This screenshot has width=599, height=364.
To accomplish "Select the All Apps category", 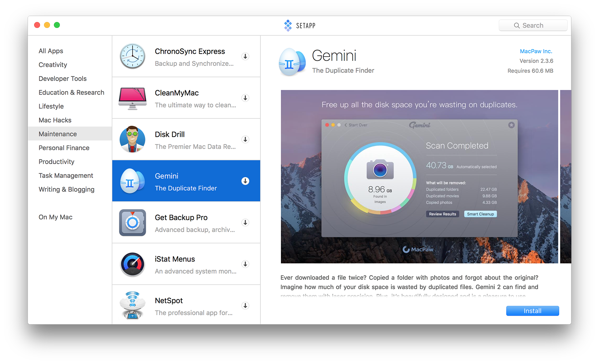I will click(x=51, y=51).
